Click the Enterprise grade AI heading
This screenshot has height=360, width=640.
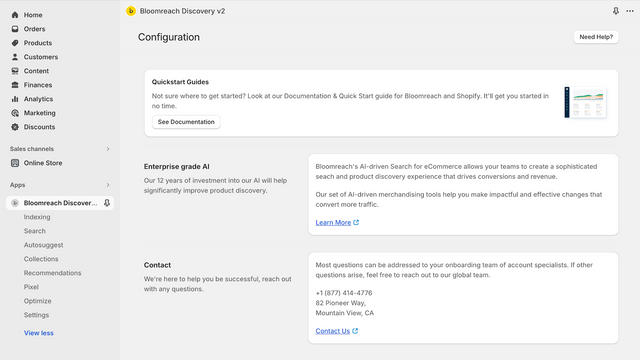click(176, 167)
